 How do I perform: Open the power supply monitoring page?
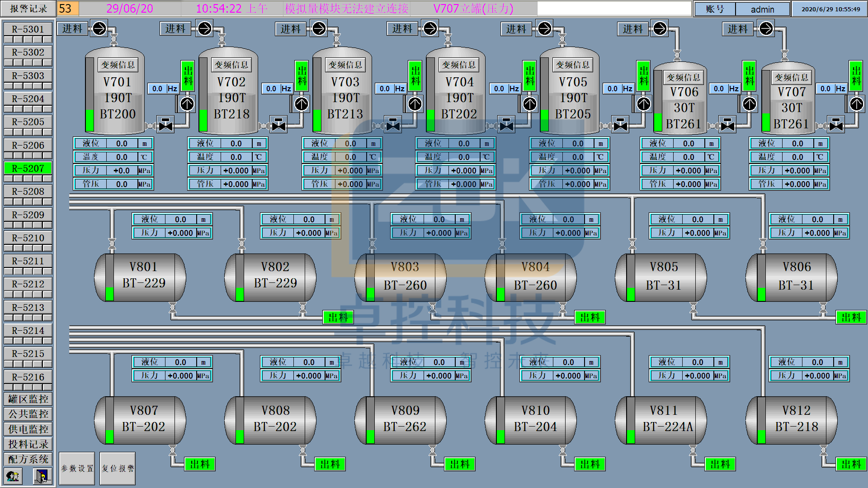click(x=28, y=429)
